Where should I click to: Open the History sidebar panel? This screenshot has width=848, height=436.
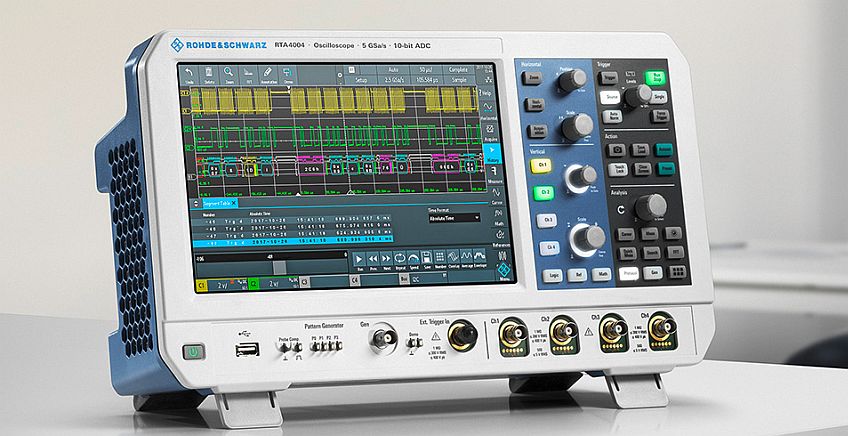pyautogui.click(x=491, y=149)
